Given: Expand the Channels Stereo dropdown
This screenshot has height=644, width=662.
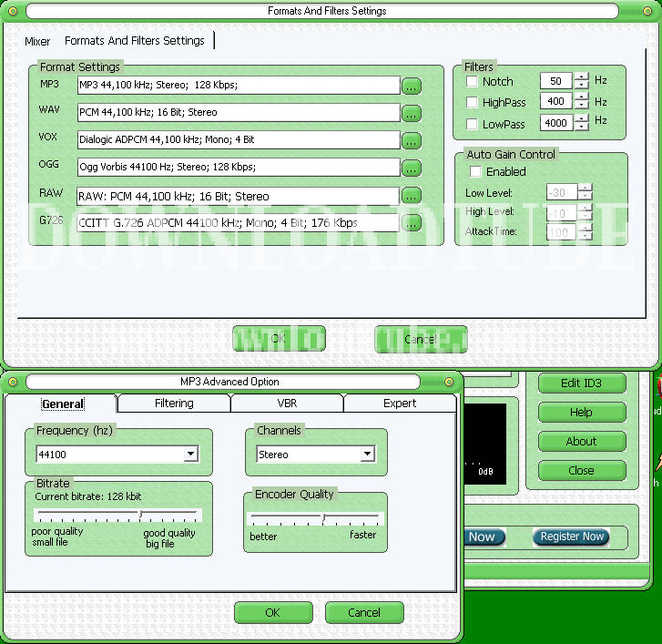Looking at the screenshot, I should pyautogui.click(x=368, y=454).
